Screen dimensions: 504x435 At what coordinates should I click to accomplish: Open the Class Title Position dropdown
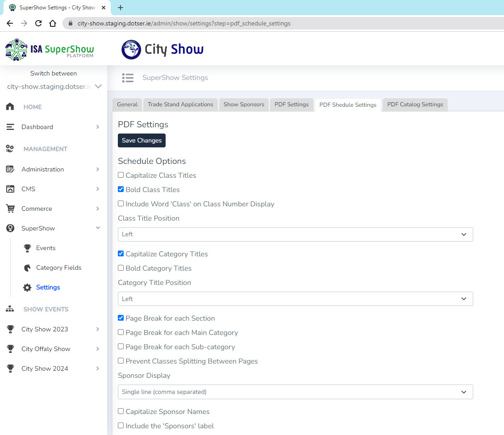[x=295, y=234]
